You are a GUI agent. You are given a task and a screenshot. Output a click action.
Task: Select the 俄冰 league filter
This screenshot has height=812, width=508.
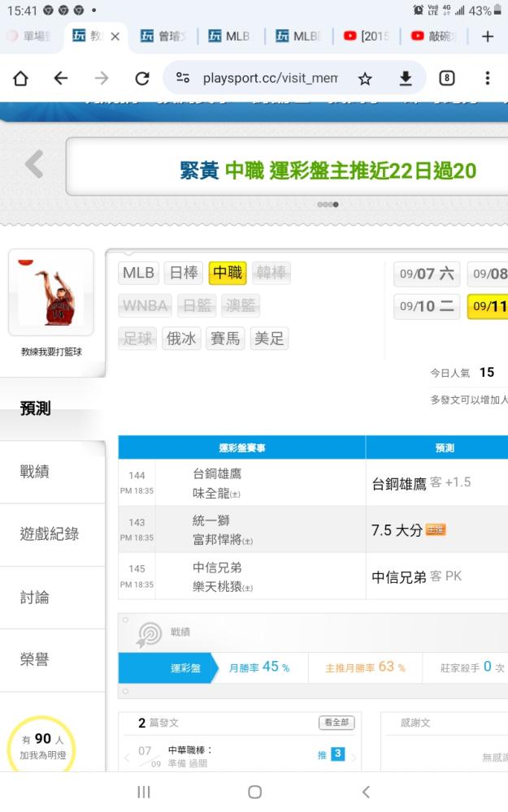tap(181, 339)
